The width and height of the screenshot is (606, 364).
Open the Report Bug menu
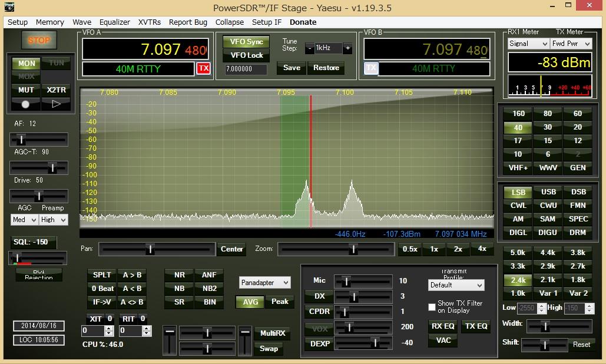pos(188,22)
